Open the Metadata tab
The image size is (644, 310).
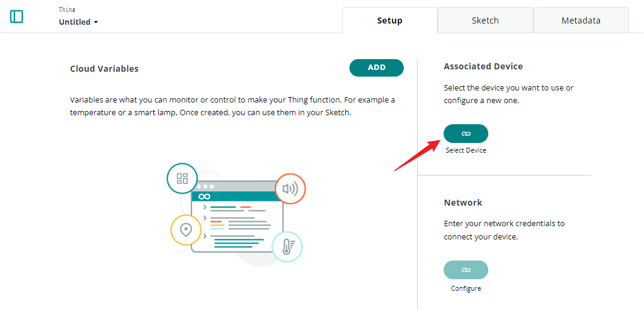pyautogui.click(x=581, y=20)
